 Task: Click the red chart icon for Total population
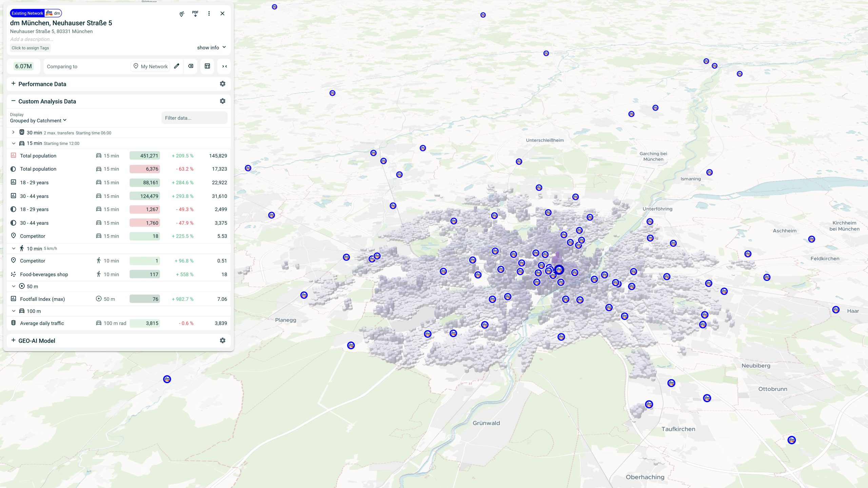pos(13,155)
